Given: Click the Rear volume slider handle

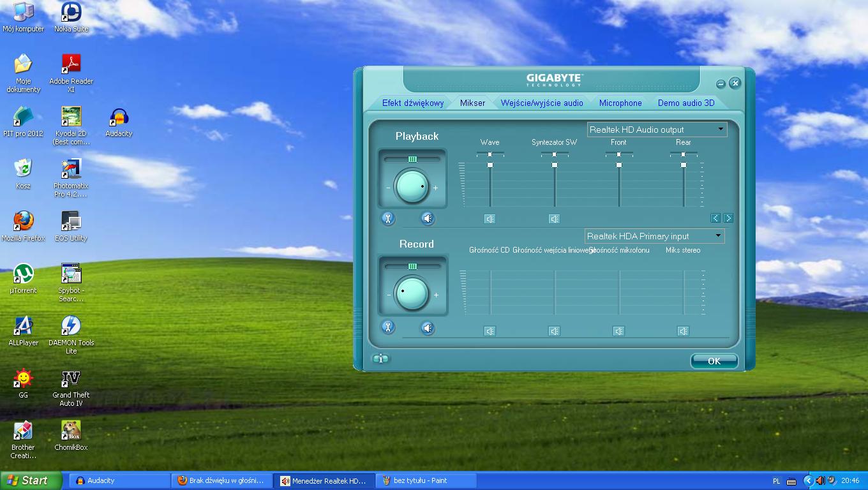Looking at the screenshot, I should 684,165.
